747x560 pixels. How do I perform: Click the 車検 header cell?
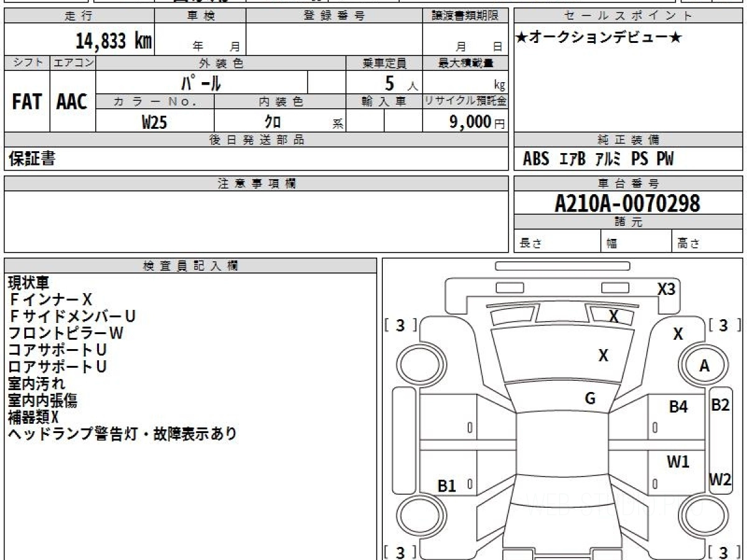tap(200, 16)
